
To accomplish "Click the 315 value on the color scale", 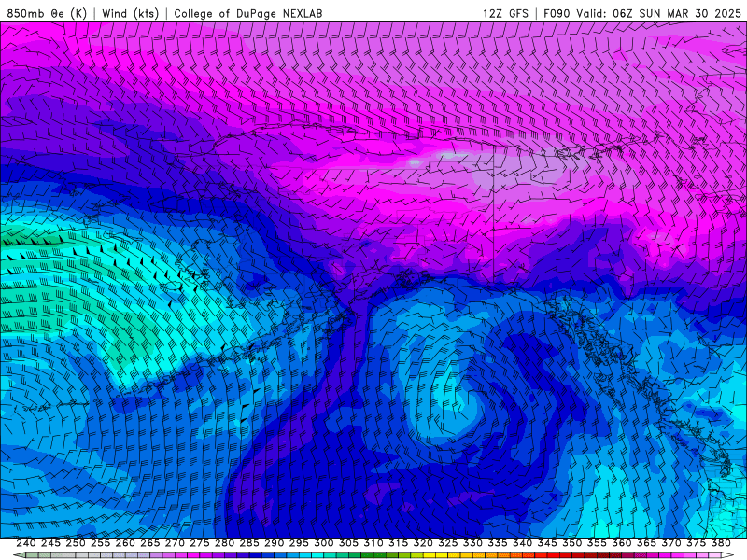I will click(399, 543).
